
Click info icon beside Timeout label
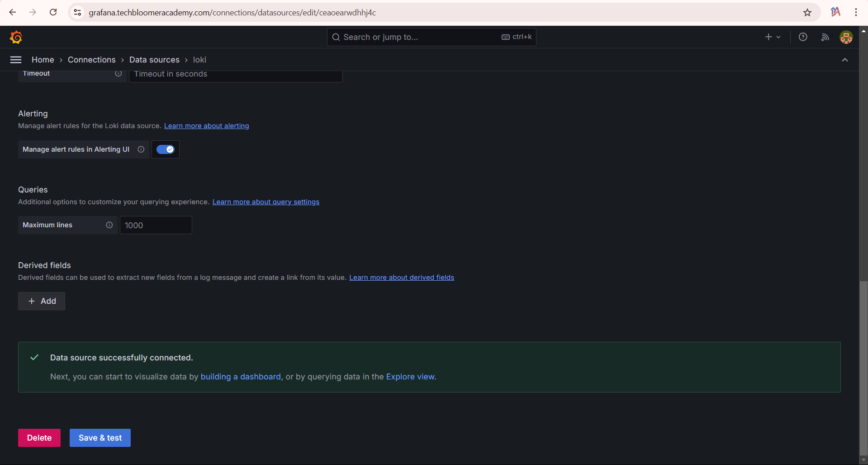point(118,73)
